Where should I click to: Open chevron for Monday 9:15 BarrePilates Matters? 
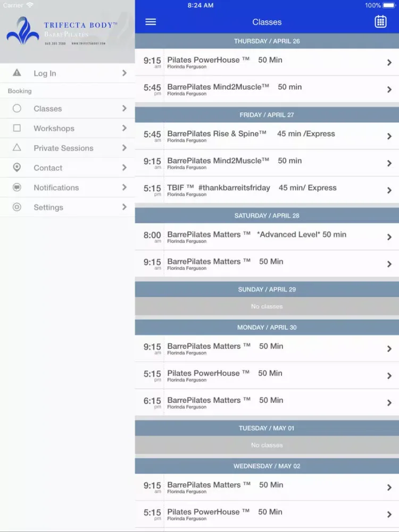tap(389, 349)
